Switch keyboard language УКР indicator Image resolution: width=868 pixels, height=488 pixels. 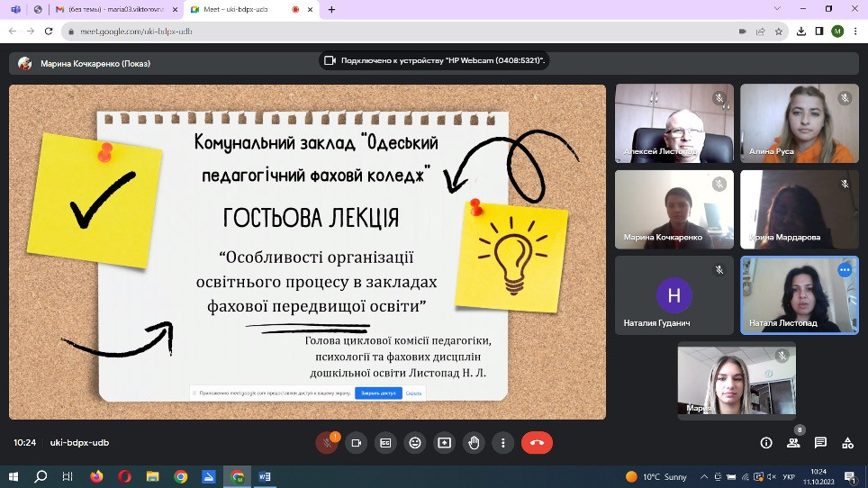789,476
